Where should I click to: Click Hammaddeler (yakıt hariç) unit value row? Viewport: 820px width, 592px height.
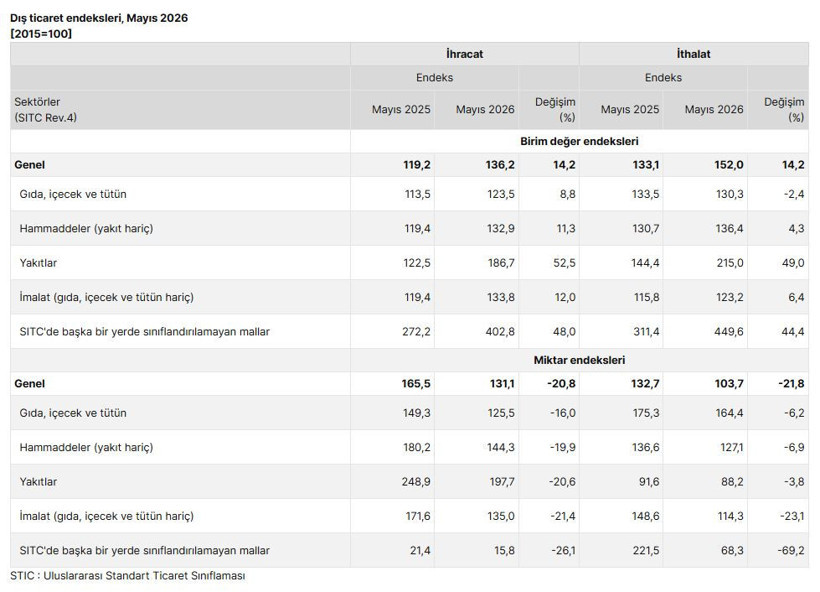click(x=409, y=229)
